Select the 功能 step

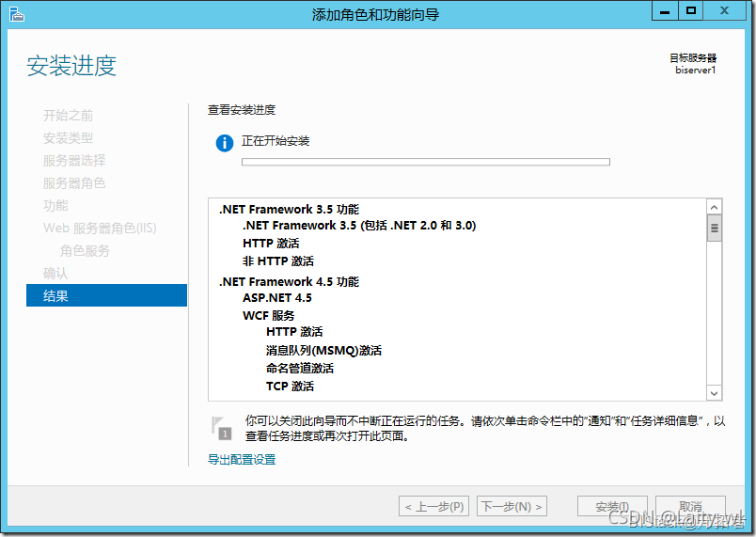tap(55, 206)
